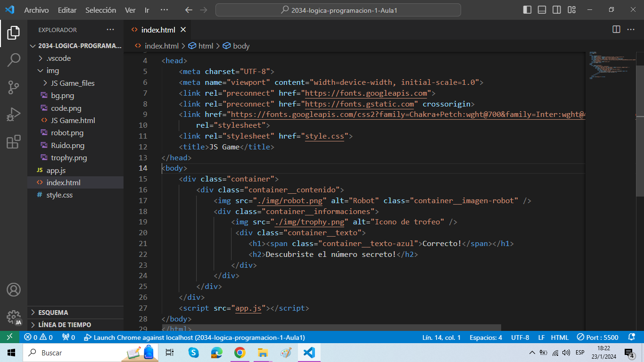Image resolution: width=644 pixels, height=362 pixels.
Task: Open Explorer views and more actions ellipsis
Action: (x=110, y=30)
